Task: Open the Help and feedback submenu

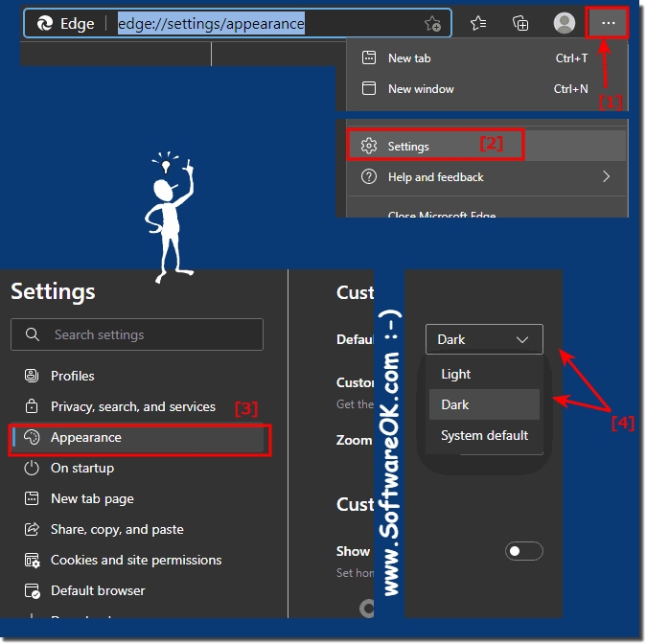Action: point(487,176)
